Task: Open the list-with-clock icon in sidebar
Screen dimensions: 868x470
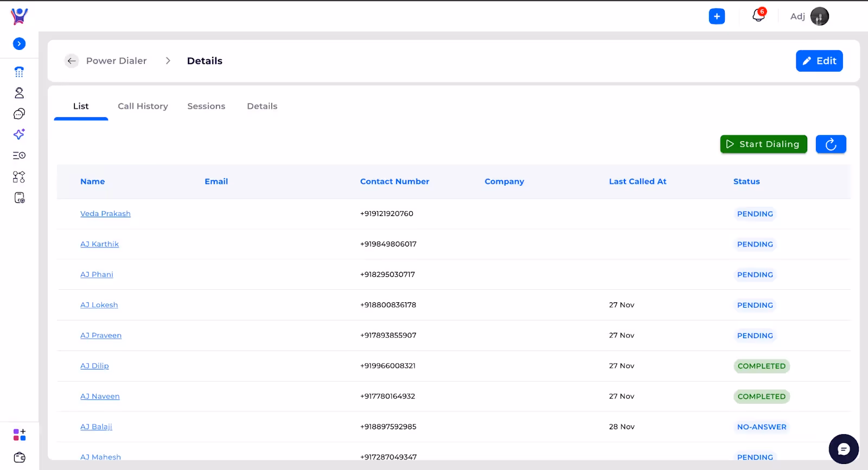Action: (19, 155)
